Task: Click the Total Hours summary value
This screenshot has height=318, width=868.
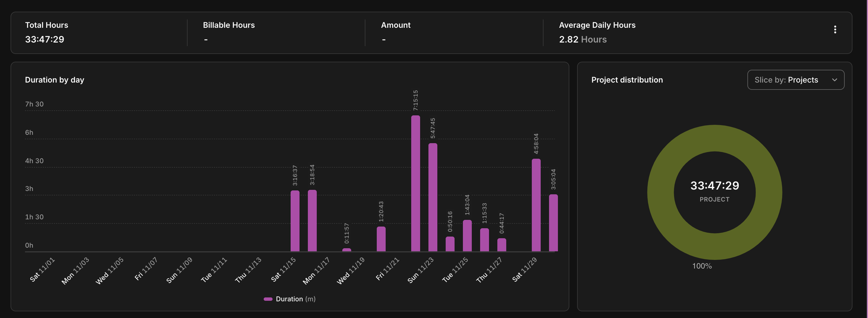Action: [x=44, y=39]
